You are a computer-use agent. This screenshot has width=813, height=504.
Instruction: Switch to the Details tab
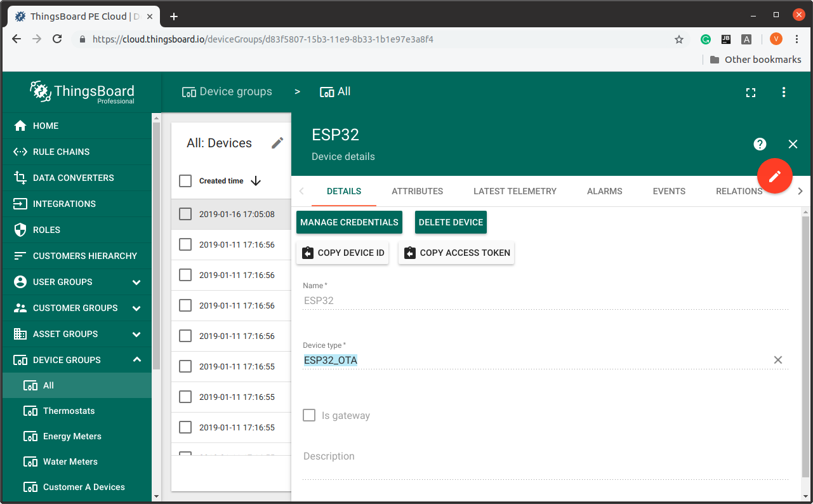[344, 191]
